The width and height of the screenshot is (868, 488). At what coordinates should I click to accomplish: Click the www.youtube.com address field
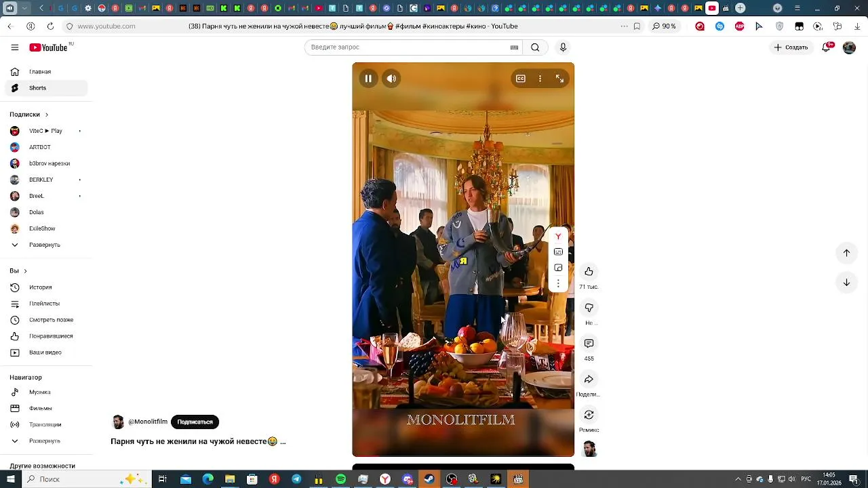tap(106, 26)
